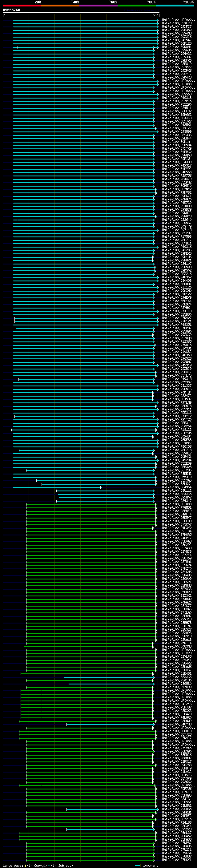Select the UniRef100_O24339 label
Image resolution: width=197 pixels, height=868 pixels.
177,162
